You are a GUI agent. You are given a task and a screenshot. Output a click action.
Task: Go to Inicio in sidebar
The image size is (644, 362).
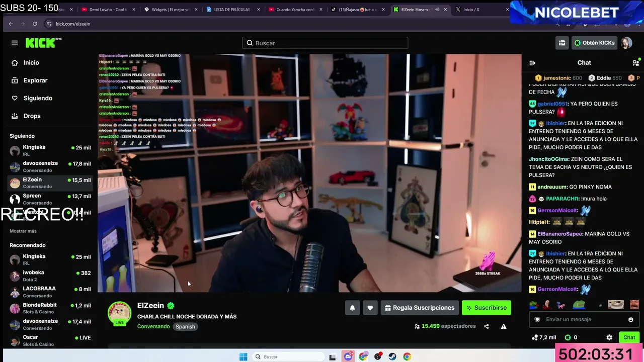(31, 62)
